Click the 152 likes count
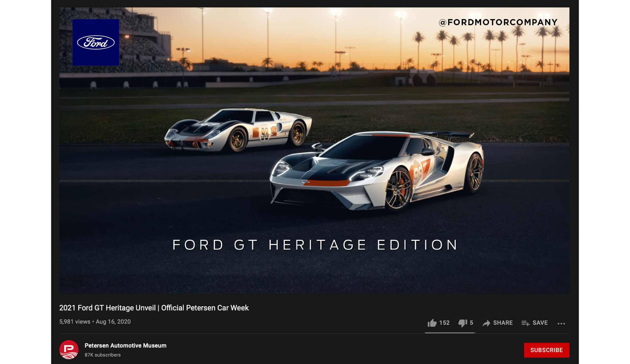The width and height of the screenshot is (630, 364). [x=444, y=323]
